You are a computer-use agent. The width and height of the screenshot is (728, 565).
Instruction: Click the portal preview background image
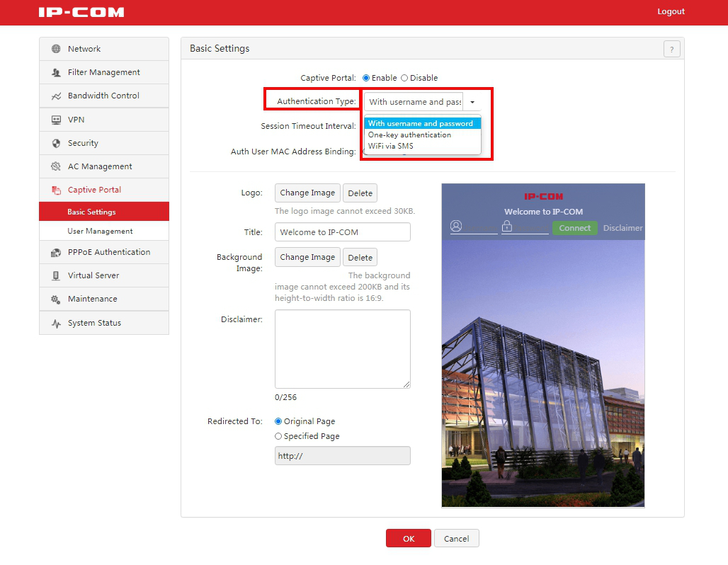[543, 374]
